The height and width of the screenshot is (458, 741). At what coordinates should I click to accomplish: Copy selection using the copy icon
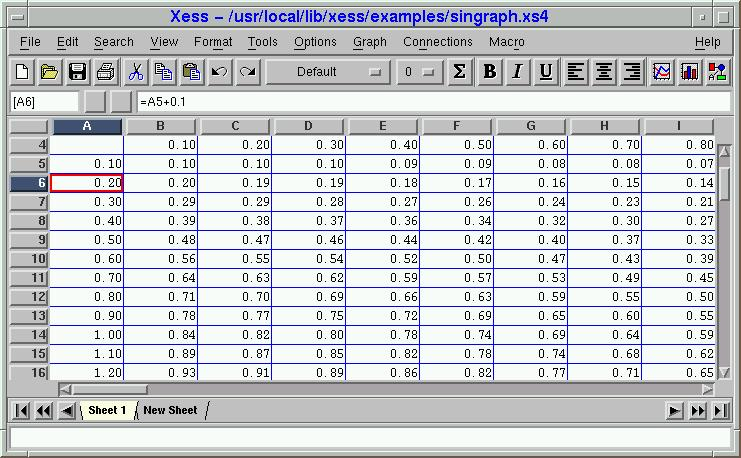(164, 72)
